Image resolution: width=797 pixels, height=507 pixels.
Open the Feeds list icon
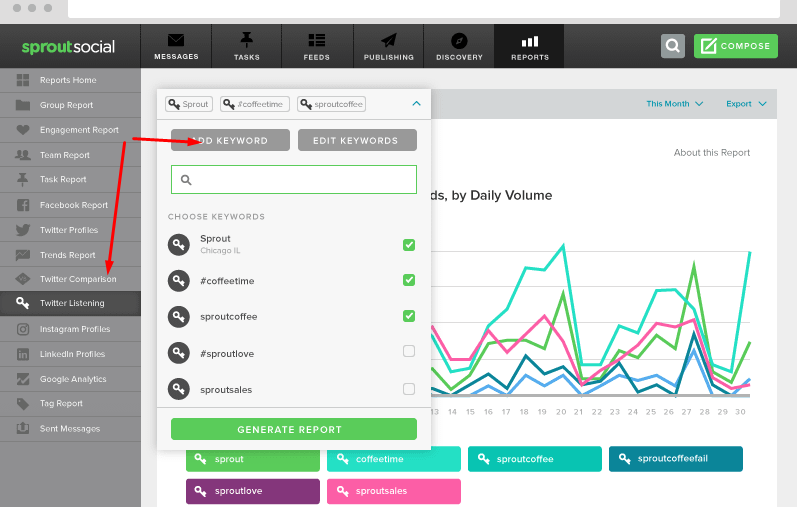(317, 40)
